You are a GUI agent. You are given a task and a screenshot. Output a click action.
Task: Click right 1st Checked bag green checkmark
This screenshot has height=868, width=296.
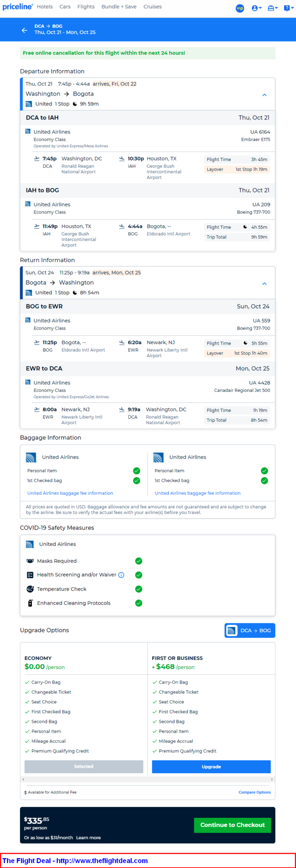[x=264, y=480]
